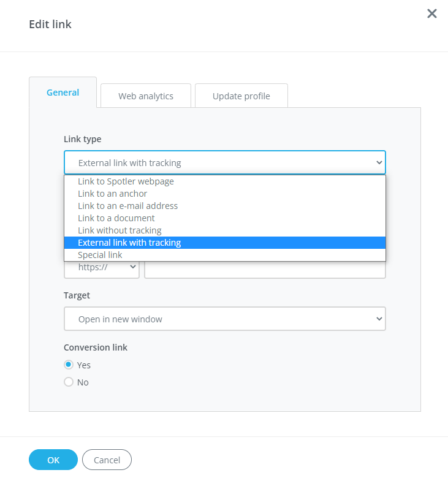Close the Edit link dialog
Screen dimensions: 448x478
pos(432,13)
